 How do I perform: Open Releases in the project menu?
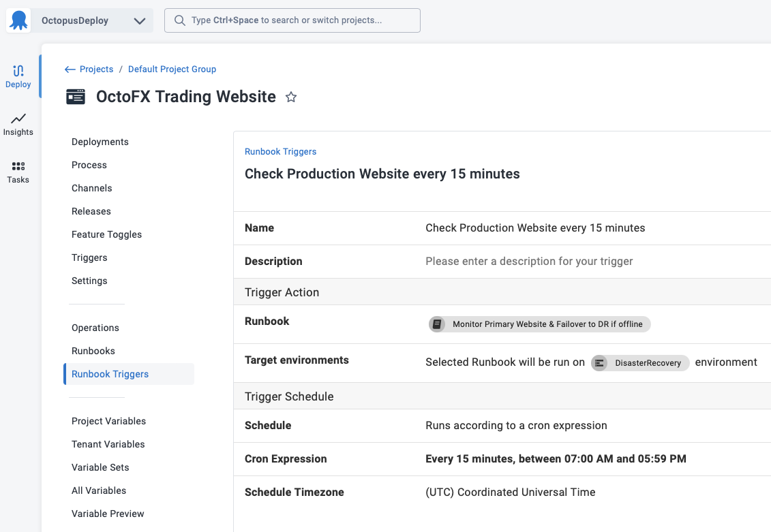[91, 211]
